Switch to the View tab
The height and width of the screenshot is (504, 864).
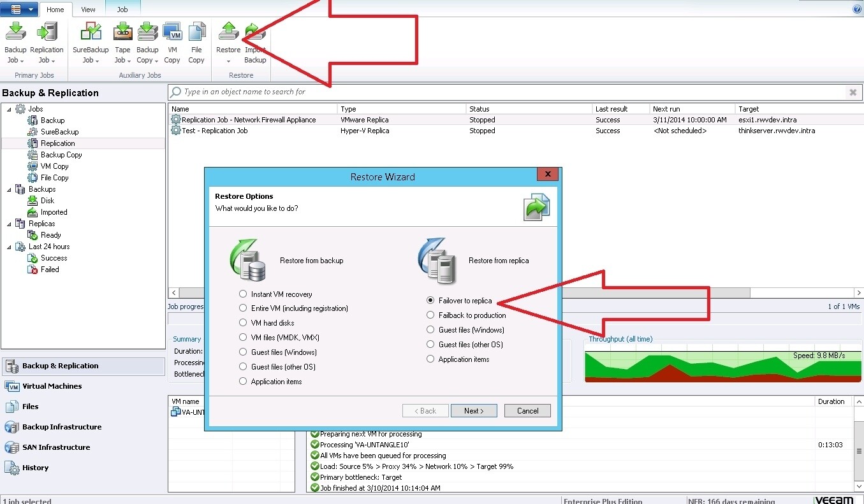88,9
